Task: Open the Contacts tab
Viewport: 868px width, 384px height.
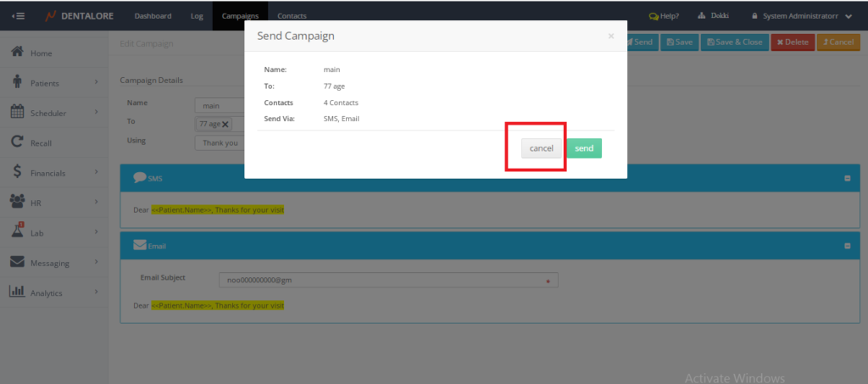Action: tap(292, 16)
